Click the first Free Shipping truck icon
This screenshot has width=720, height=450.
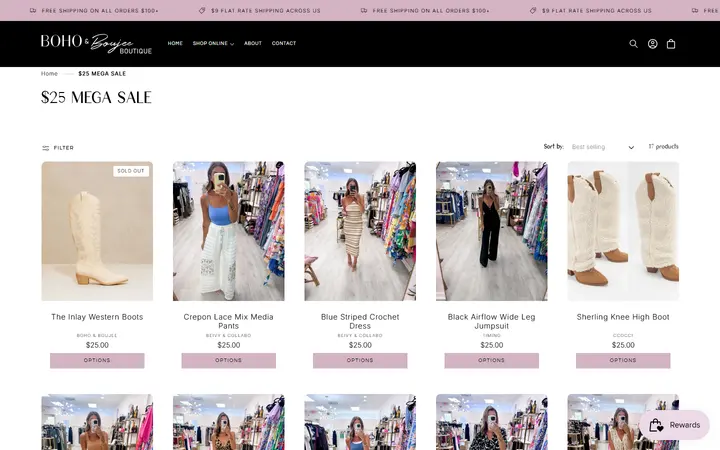coord(33,10)
